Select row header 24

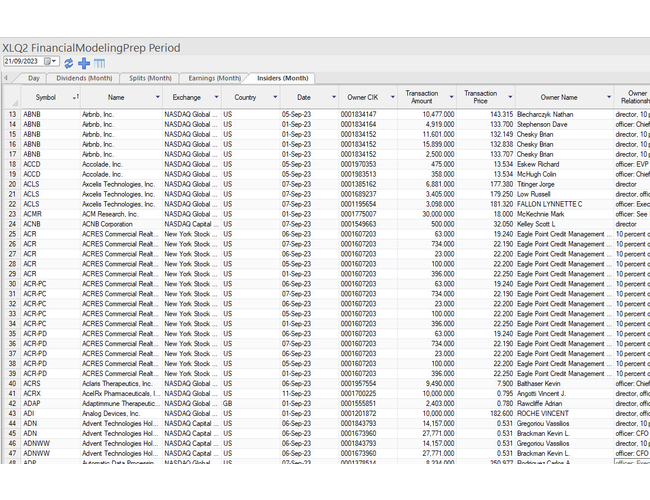click(x=12, y=224)
